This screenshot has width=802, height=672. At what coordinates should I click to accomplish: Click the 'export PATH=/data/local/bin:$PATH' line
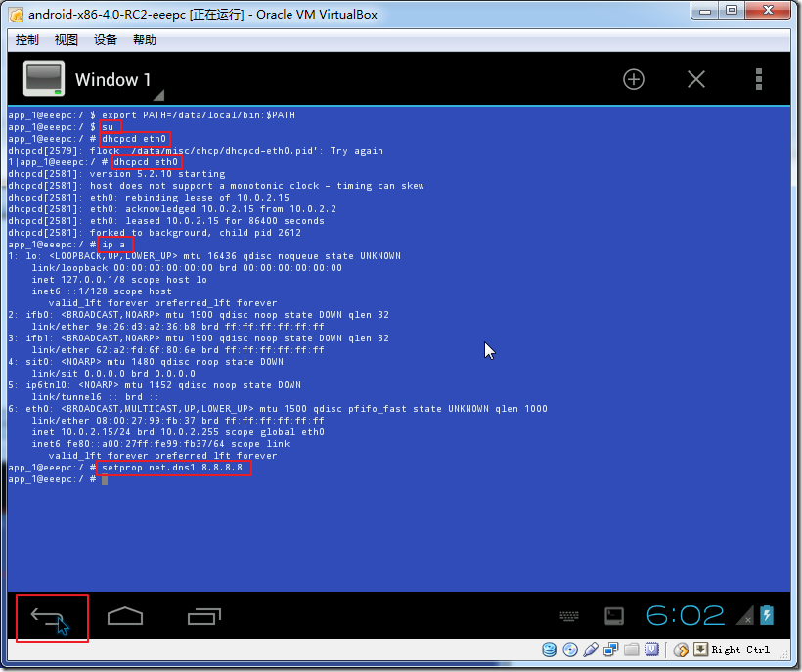pyautogui.click(x=199, y=115)
